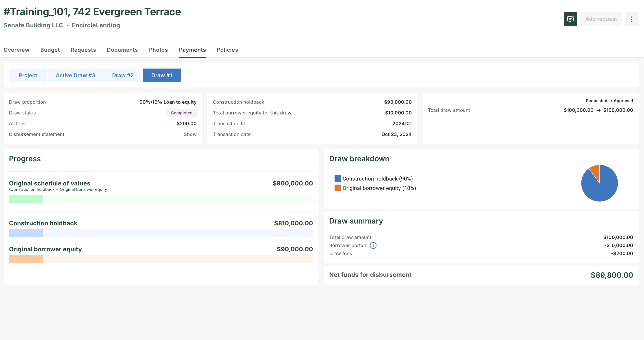
Task: Open the EncircleLending link in the header
Action: coord(96,25)
